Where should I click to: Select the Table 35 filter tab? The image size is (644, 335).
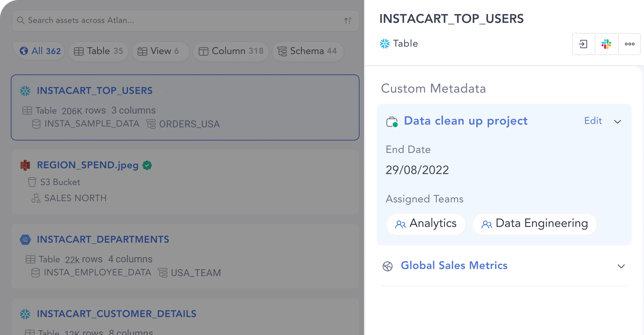[98, 51]
